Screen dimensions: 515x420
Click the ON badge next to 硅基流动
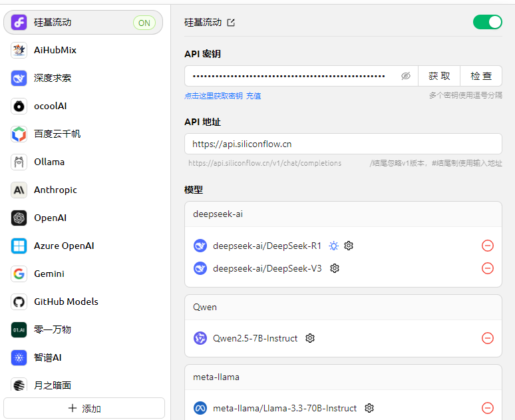[x=144, y=23]
